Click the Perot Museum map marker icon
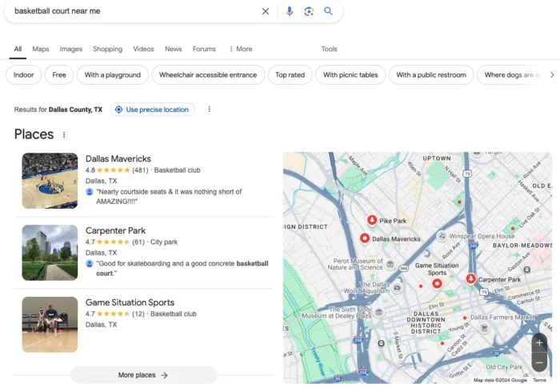This screenshot has height=392, width=560. [390, 264]
